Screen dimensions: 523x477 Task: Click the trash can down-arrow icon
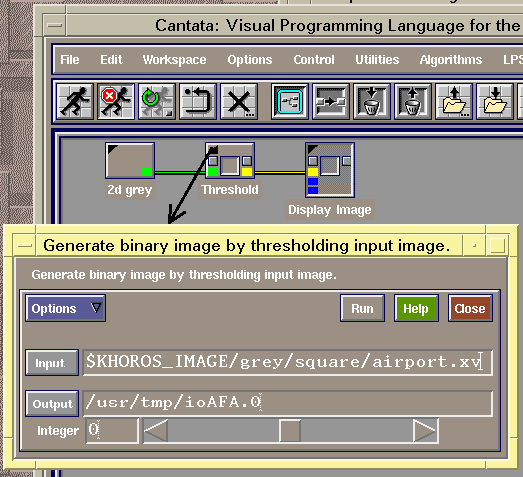372,101
